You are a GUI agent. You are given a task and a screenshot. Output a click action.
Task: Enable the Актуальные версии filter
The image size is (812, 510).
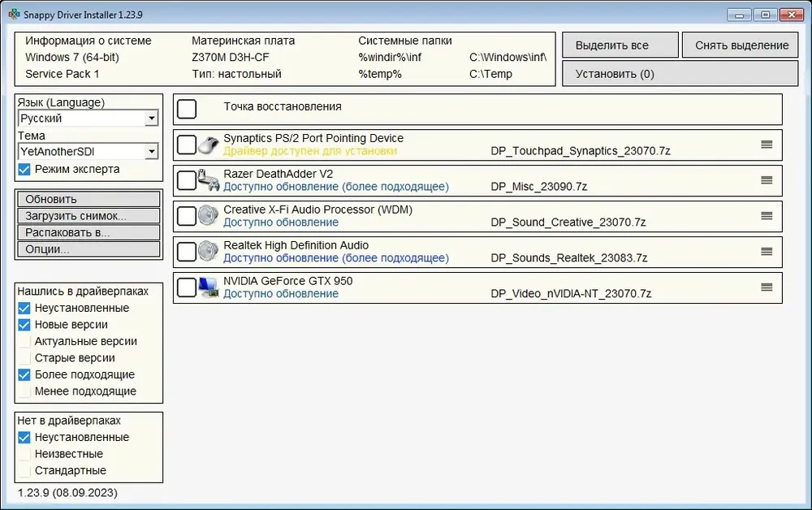click(24, 341)
